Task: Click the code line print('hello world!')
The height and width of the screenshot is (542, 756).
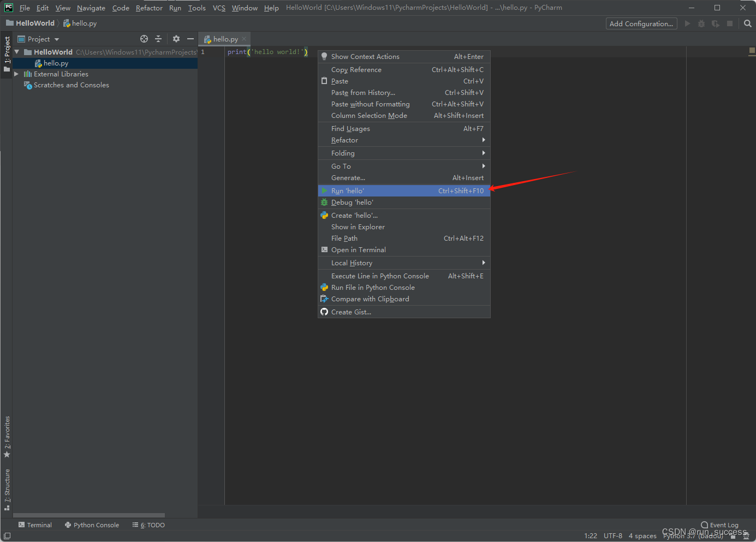Action: tap(267, 52)
